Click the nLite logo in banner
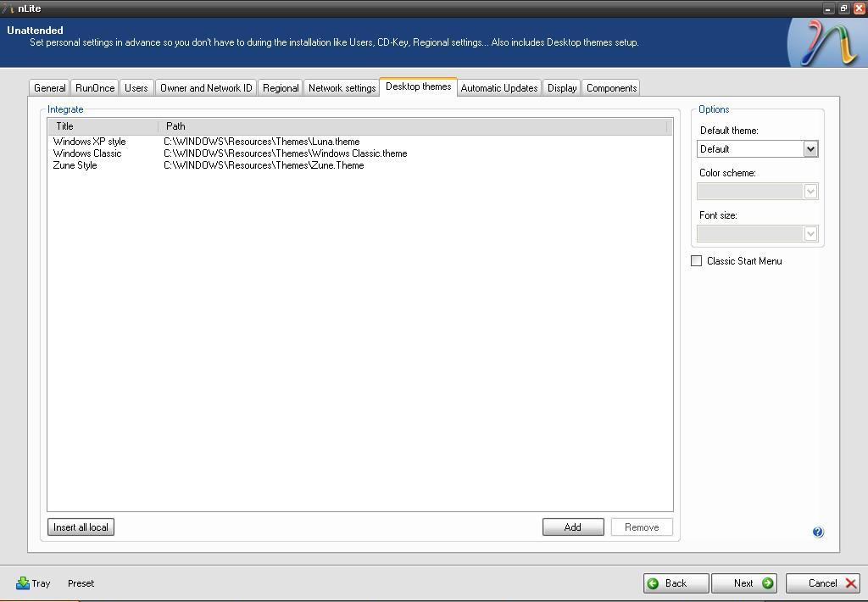868x602 pixels. point(827,42)
